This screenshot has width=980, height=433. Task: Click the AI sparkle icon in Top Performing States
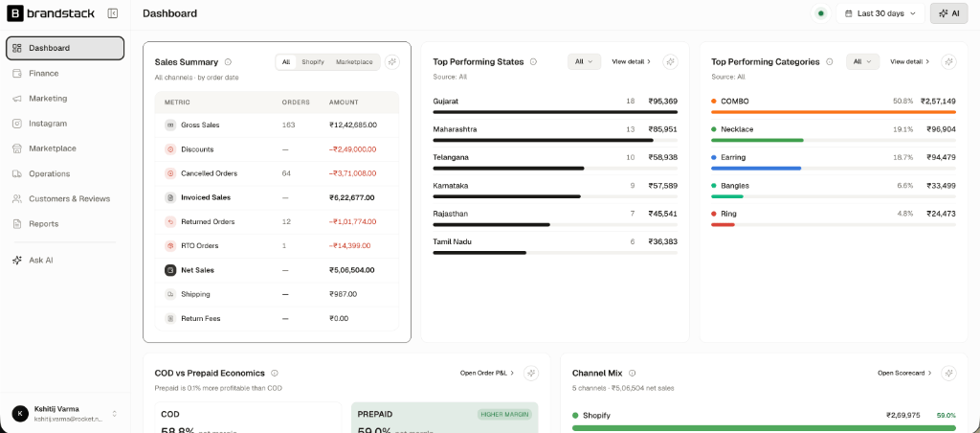(671, 62)
